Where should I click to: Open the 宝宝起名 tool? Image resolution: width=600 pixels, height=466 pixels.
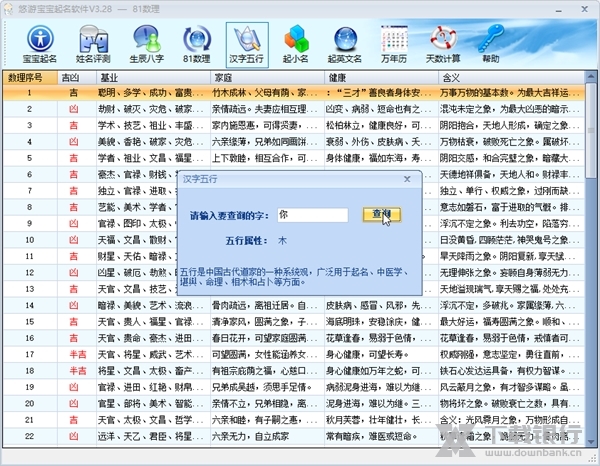39,44
